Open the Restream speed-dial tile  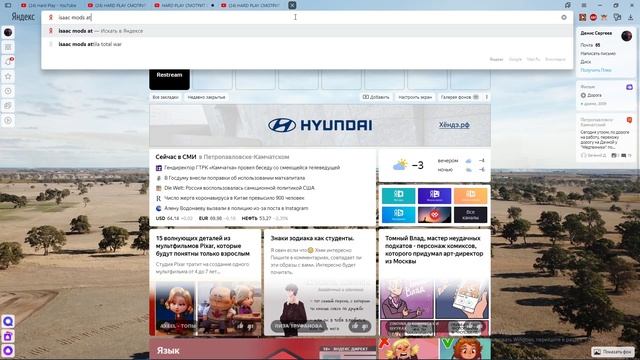point(169,80)
